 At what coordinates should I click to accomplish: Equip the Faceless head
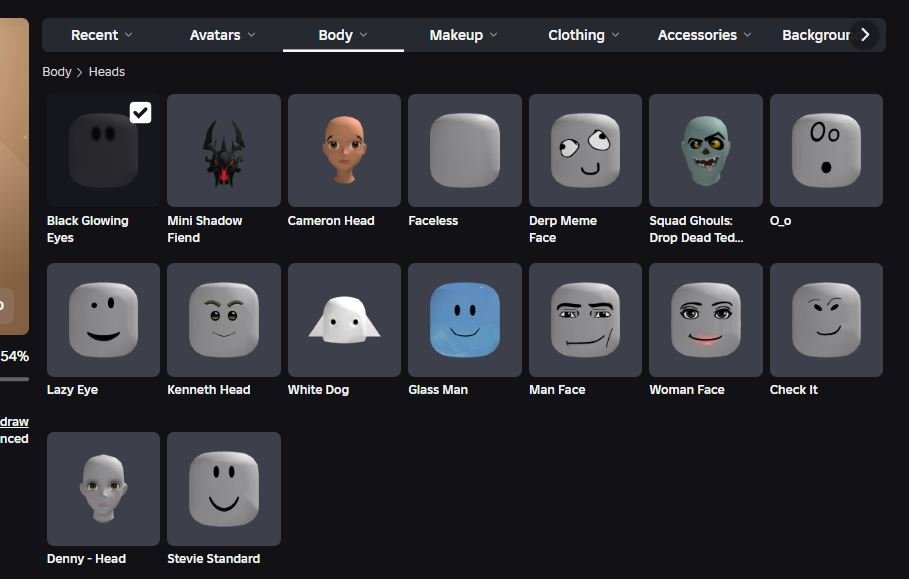tap(465, 150)
